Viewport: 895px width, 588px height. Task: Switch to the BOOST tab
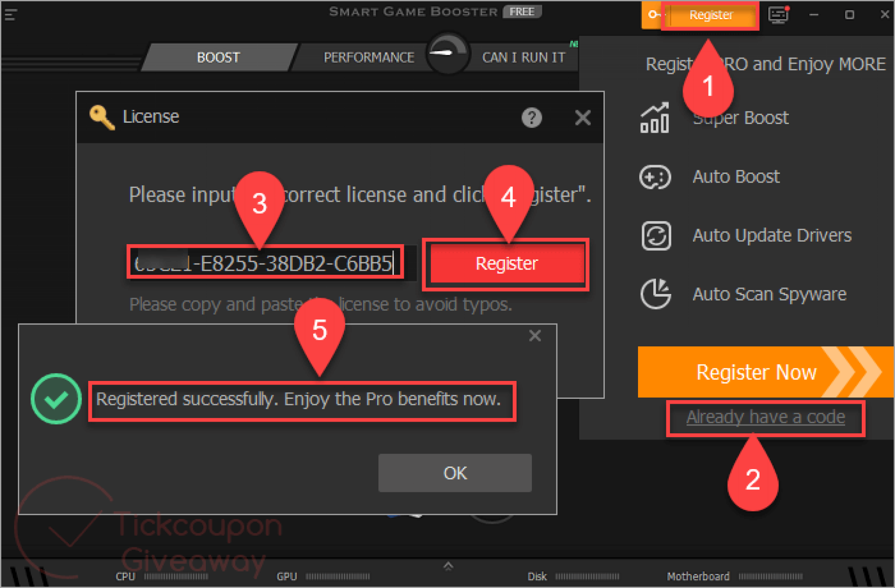click(x=218, y=57)
